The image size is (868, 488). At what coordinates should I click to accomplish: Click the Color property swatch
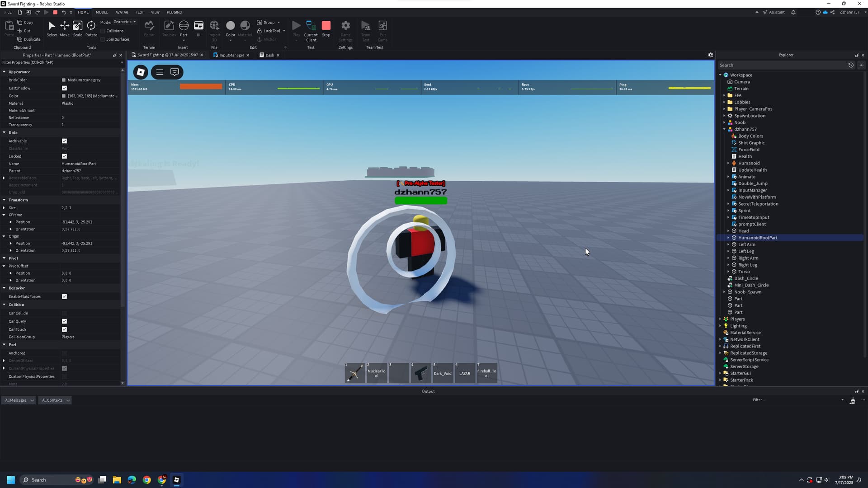(64, 96)
